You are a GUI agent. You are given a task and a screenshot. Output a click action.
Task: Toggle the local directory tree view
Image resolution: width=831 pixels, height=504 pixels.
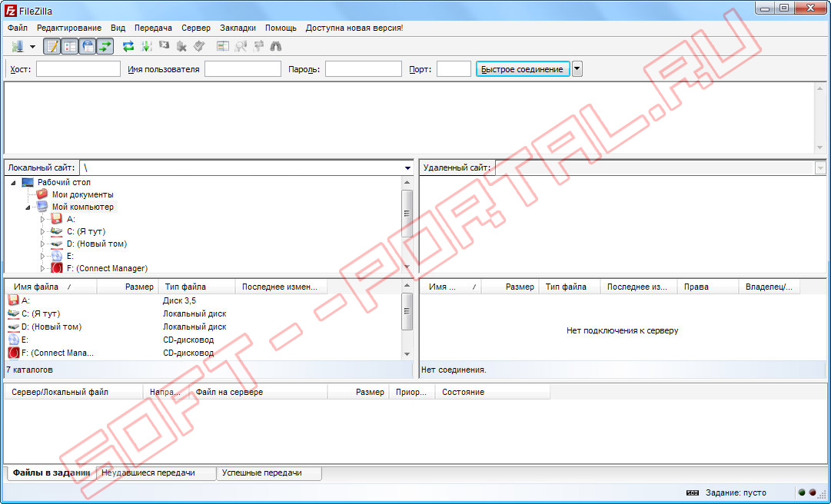click(69, 47)
